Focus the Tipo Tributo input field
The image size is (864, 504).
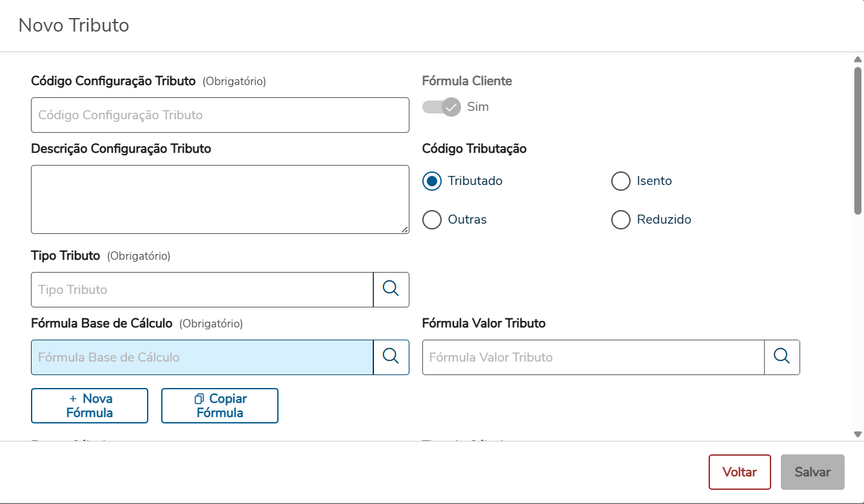tap(202, 289)
